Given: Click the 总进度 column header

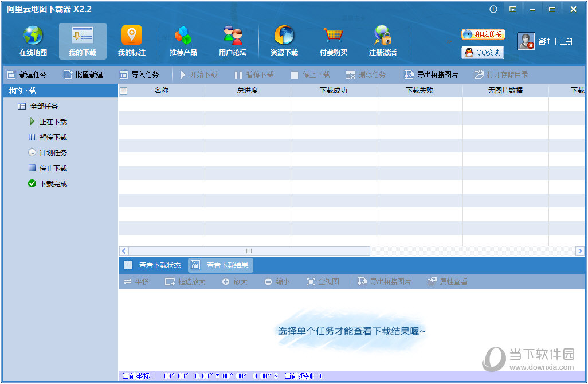Looking at the screenshot, I should [248, 91].
